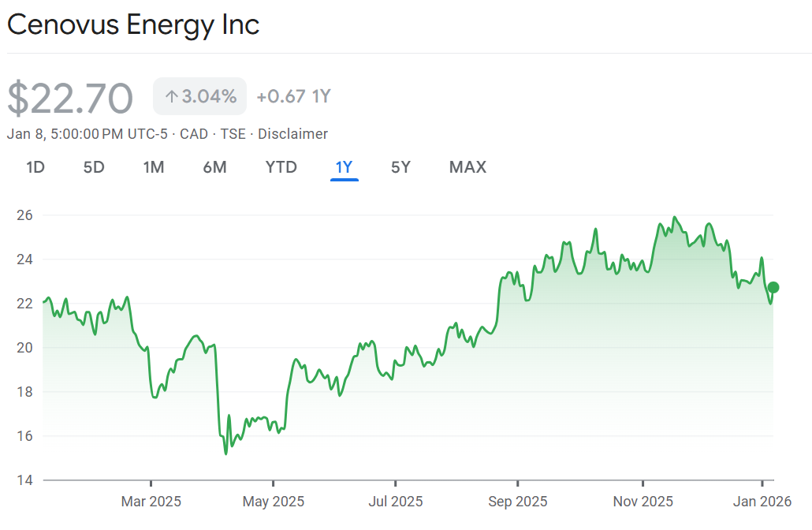812x530 pixels.
Task: Click the $22.70 price value
Action: 70,99
